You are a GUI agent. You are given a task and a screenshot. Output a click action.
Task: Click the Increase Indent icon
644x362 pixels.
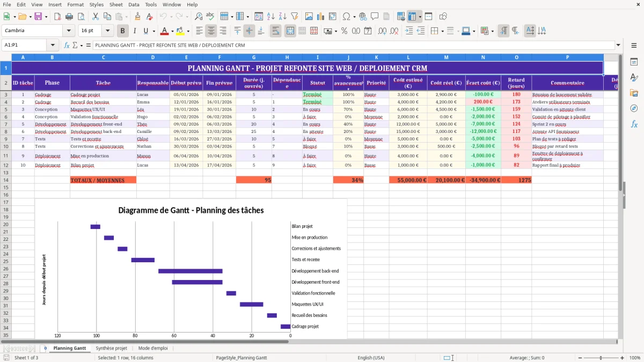point(409,31)
